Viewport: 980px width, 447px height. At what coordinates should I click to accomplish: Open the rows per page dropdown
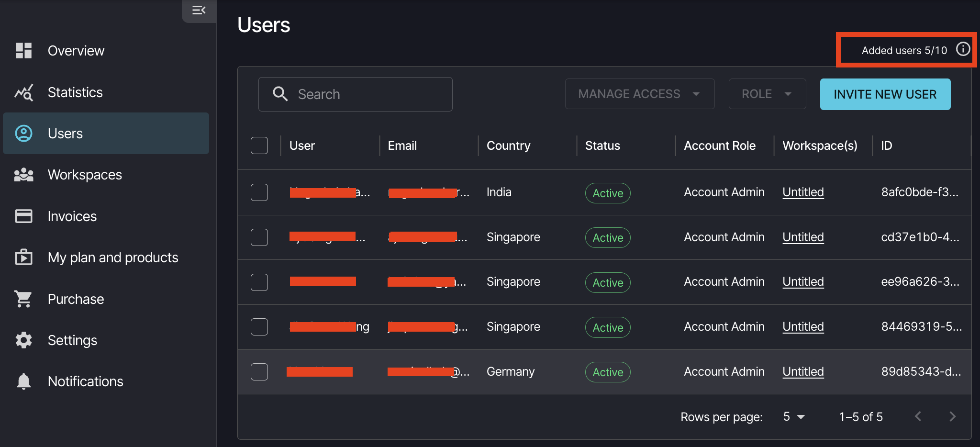[794, 417]
